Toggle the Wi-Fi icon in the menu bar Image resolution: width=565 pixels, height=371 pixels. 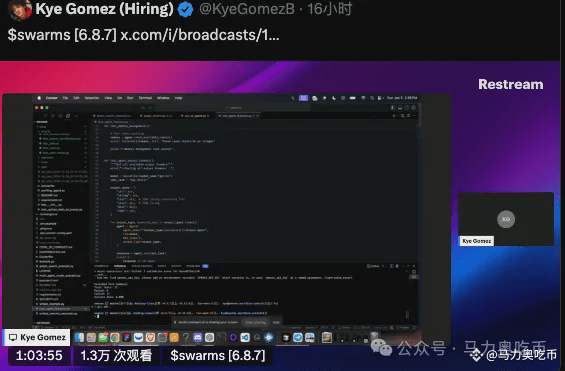(x=363, y=98)
